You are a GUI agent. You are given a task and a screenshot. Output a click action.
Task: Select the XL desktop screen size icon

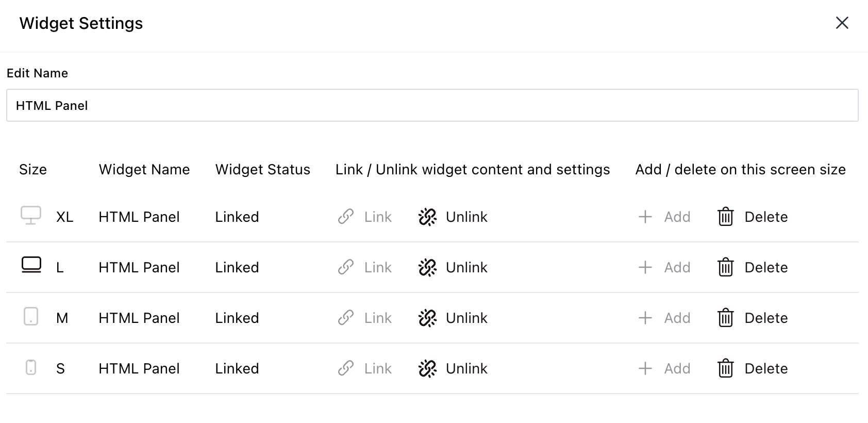31,215
